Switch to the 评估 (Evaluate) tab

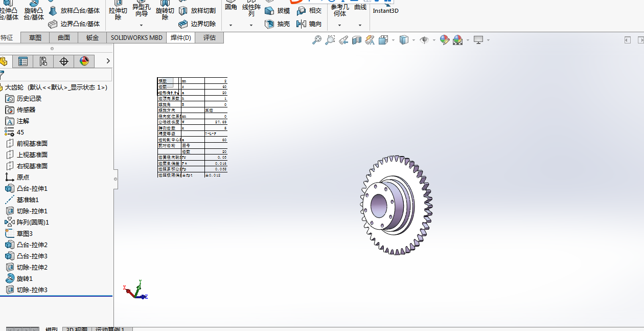pos(210,37)
